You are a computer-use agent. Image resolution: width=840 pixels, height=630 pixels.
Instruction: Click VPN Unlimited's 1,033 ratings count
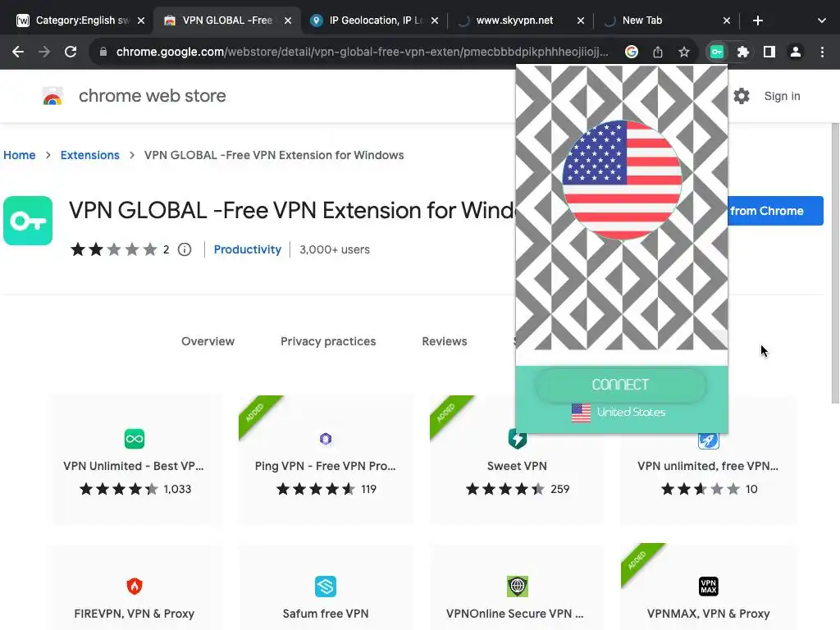point(177,489)
